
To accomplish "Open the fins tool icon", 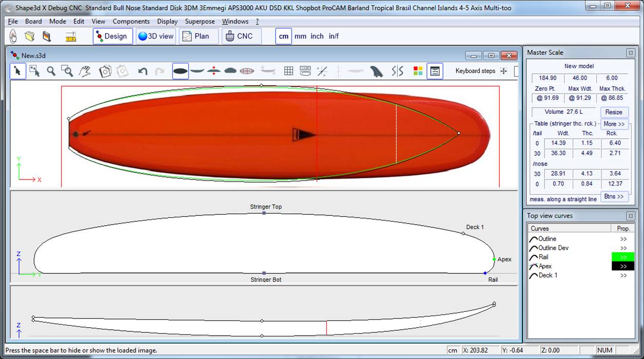I will (x=377, y=71).
